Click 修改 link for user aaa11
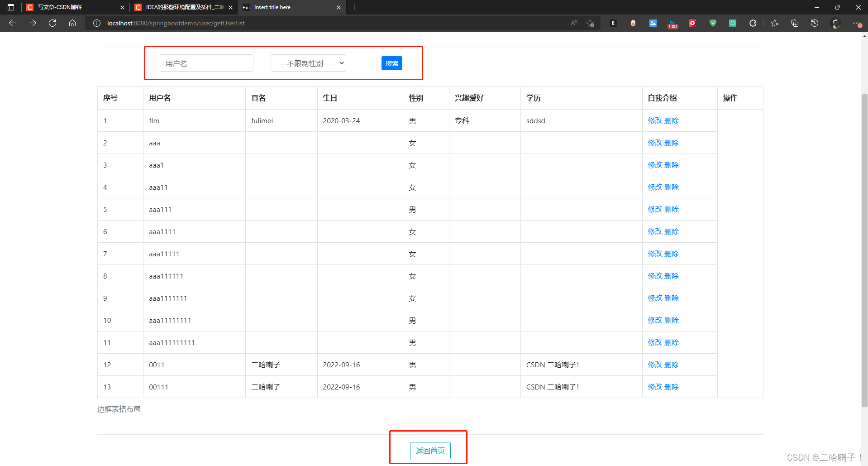 pos(655,187)
